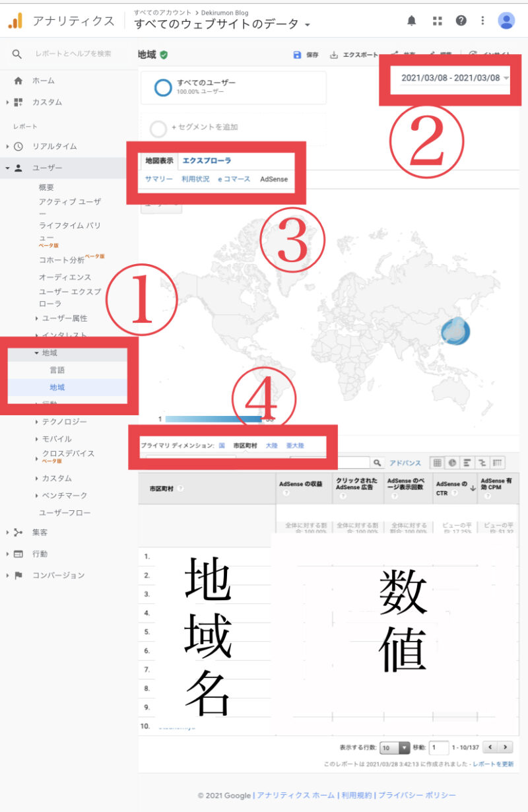This screenshot has width=528, height=812.
Task: Click the リアルタイム clock icon
Action: click(18, 147)
